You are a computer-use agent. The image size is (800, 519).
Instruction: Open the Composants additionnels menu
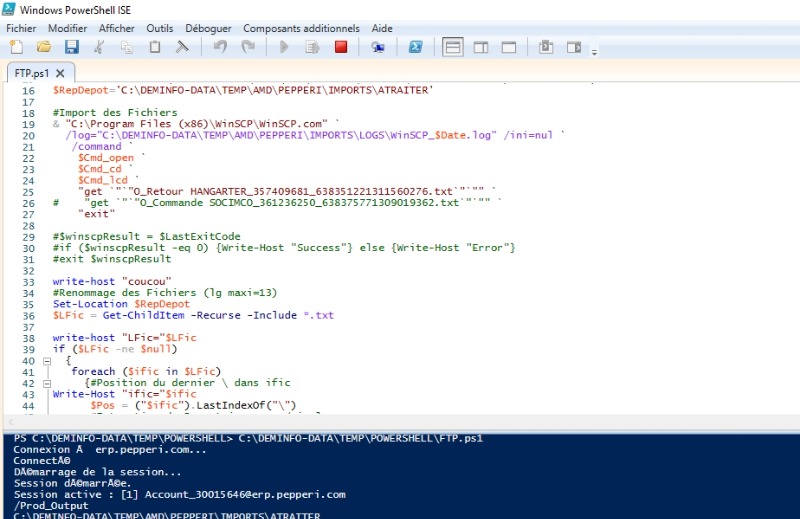(301, 28)
